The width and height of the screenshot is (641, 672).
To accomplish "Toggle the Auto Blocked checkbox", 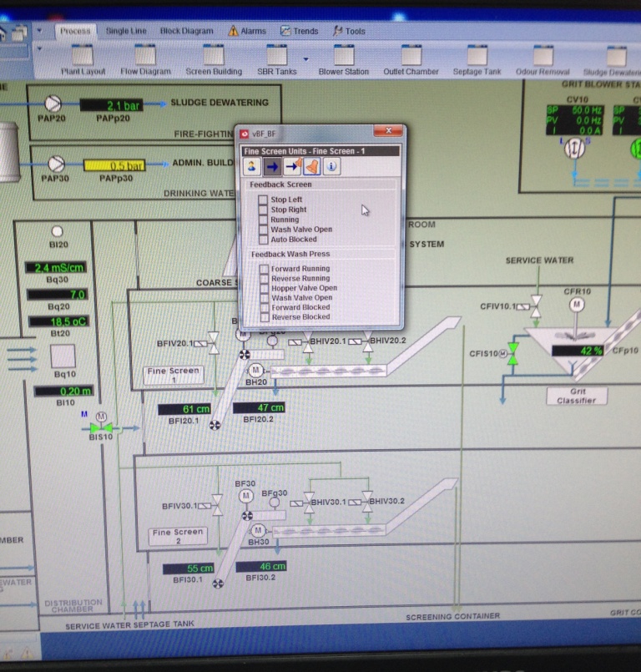I will pos(263,240).
